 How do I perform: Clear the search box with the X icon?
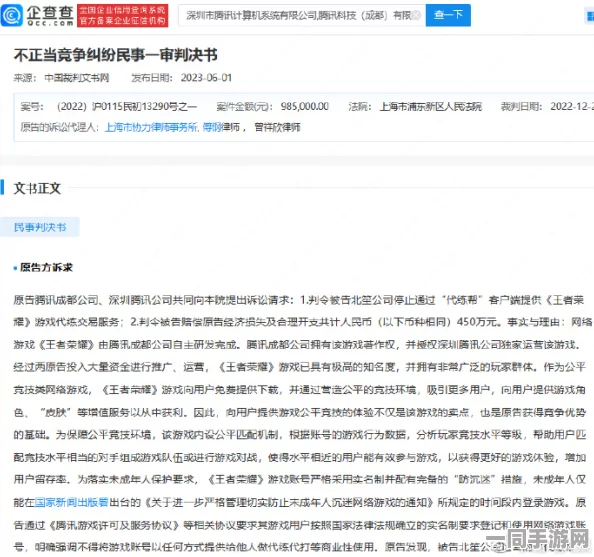[416, 16]
